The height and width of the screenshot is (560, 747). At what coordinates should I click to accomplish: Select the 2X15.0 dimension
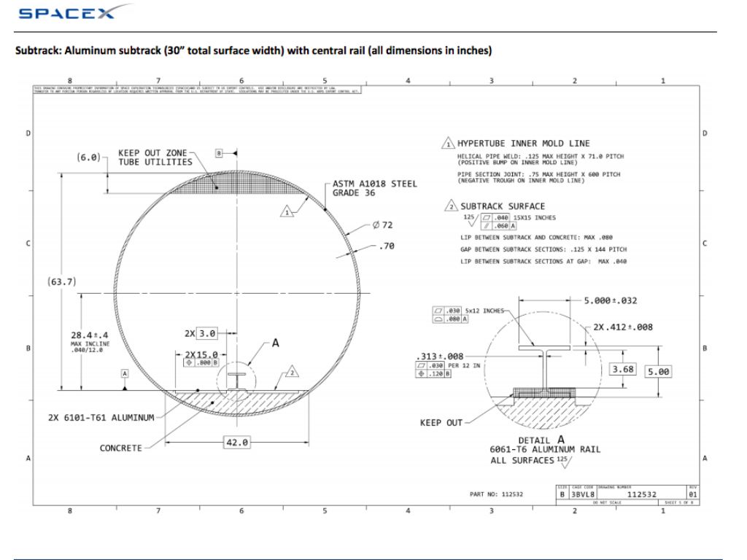point(201,355)
